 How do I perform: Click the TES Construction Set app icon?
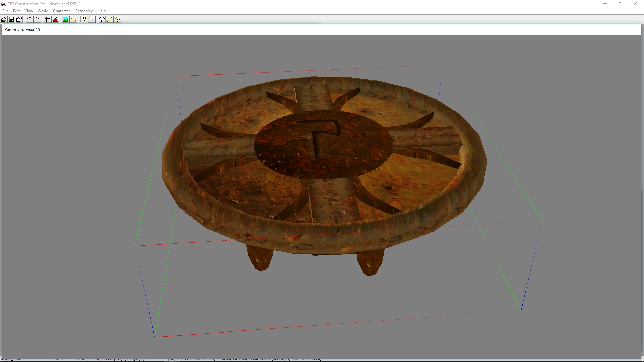3,4
